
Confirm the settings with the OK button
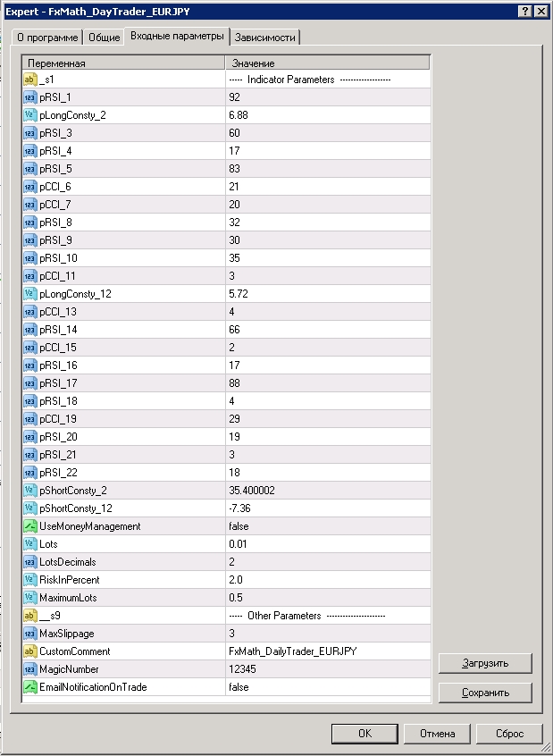coord(365,734)
